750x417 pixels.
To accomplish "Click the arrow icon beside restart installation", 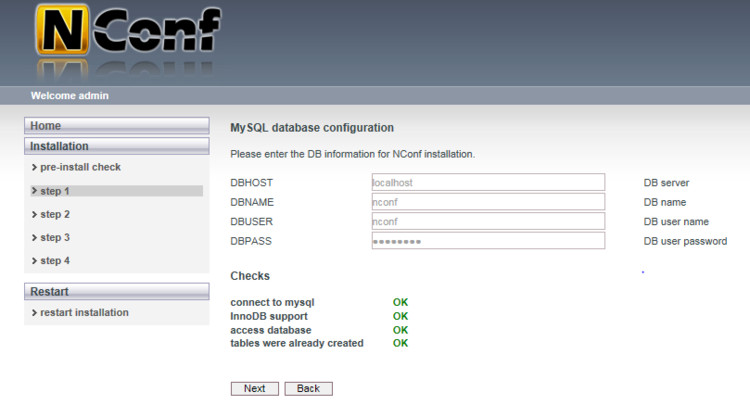I will point(34,313).
